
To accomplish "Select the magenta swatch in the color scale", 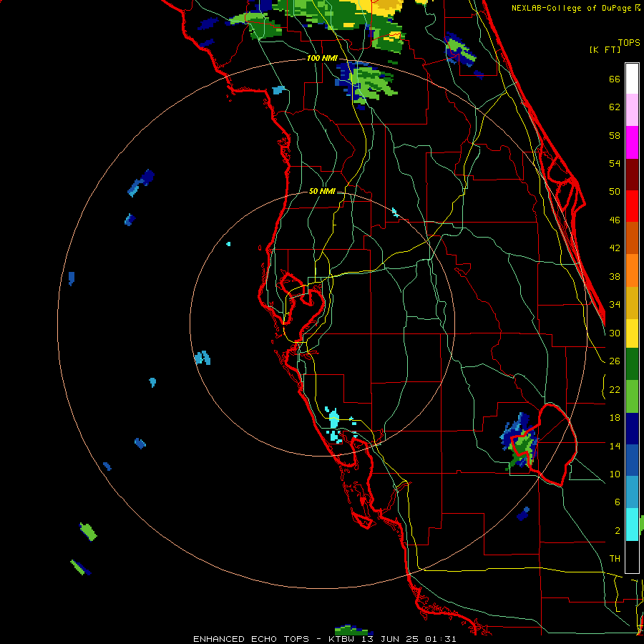I will tap(632, 142).
